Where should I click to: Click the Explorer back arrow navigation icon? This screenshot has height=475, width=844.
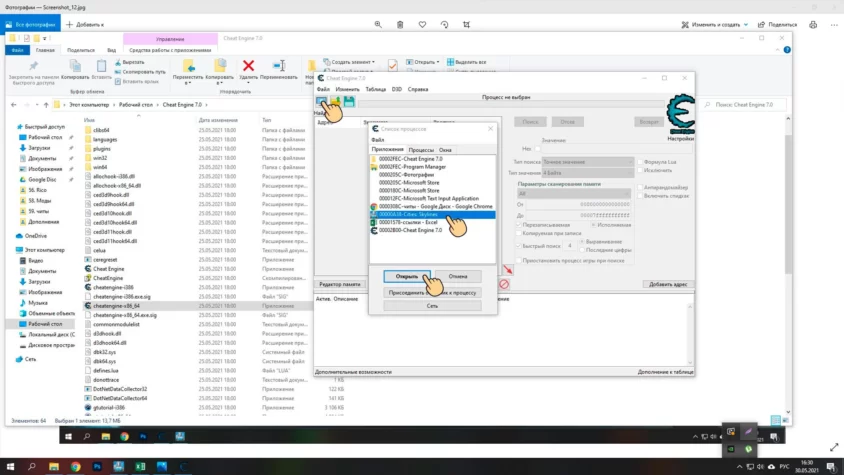pyautogui.click(x=14, y=104)
